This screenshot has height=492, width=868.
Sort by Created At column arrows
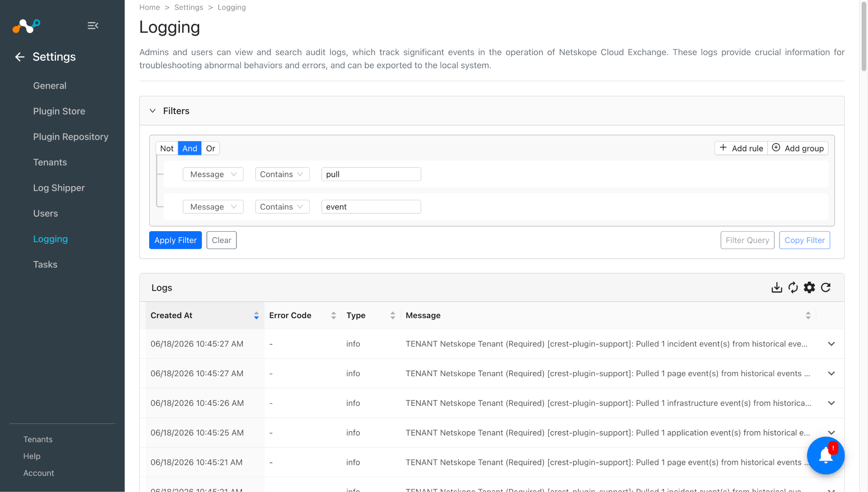point(256,316)
